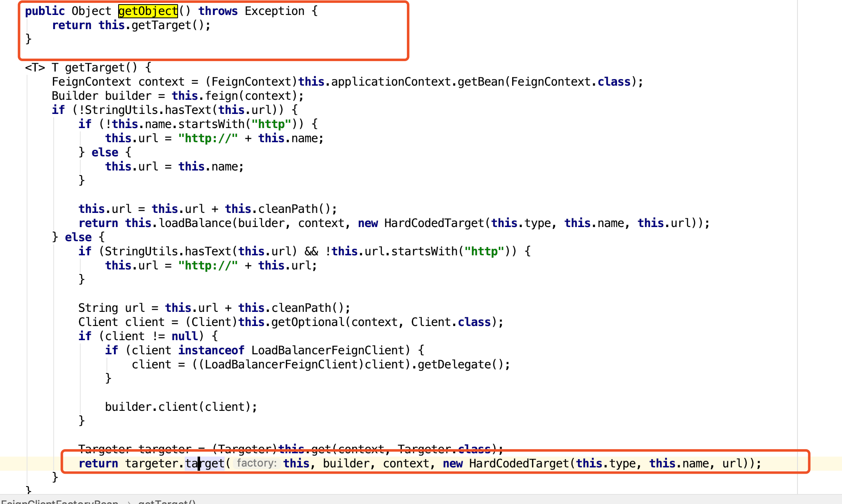Click builder.client(client) statement
842x504 pixels.
tap(181, 407)
